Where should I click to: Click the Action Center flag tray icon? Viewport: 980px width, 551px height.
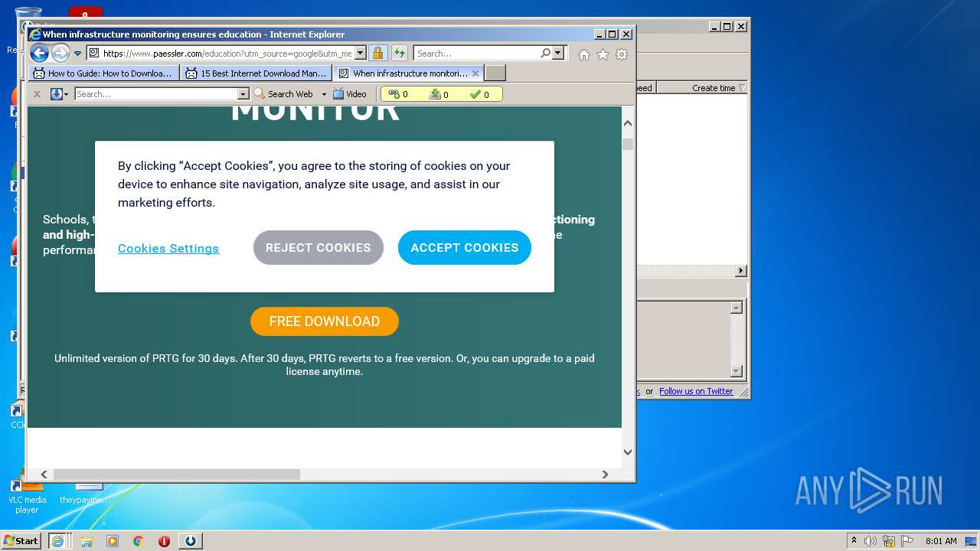pyautogui.click(x=907, y=541)
